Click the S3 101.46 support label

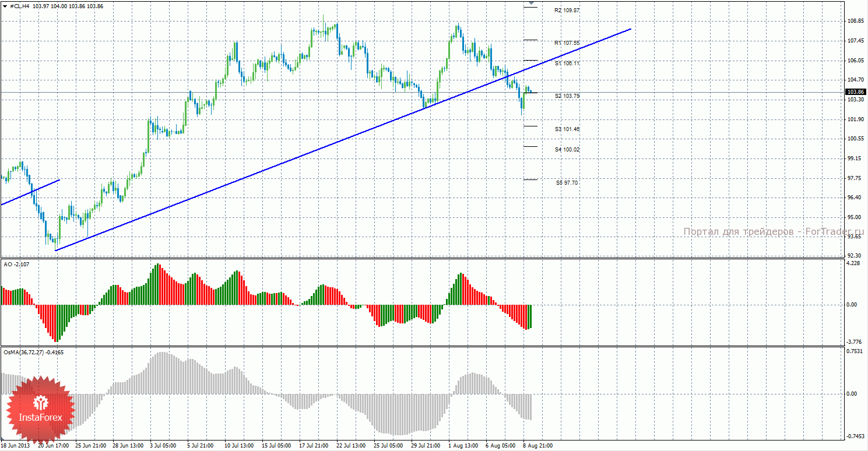pos(567,129)
